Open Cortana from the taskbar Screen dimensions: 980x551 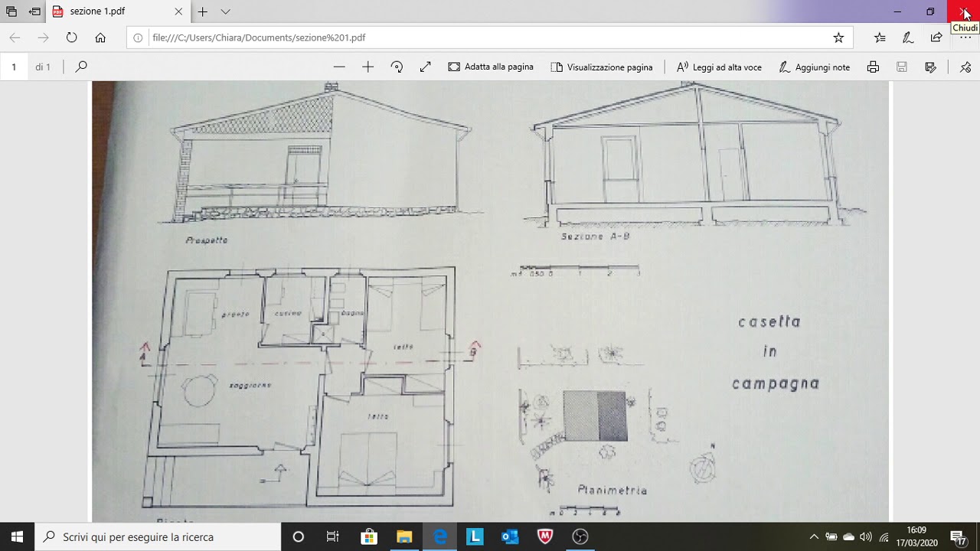coord(299,536)
